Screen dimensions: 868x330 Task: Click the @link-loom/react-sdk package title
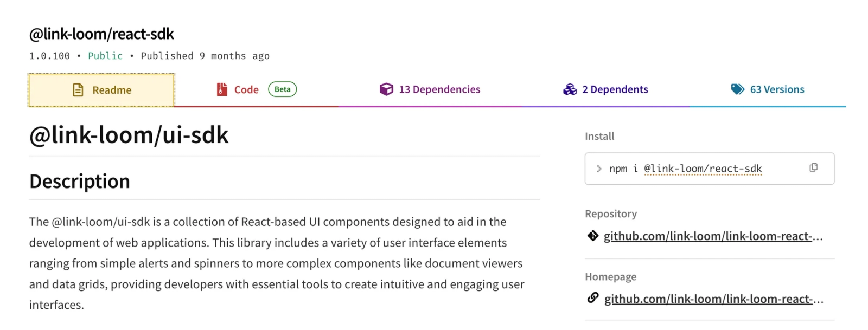click(x=101, y=34)
